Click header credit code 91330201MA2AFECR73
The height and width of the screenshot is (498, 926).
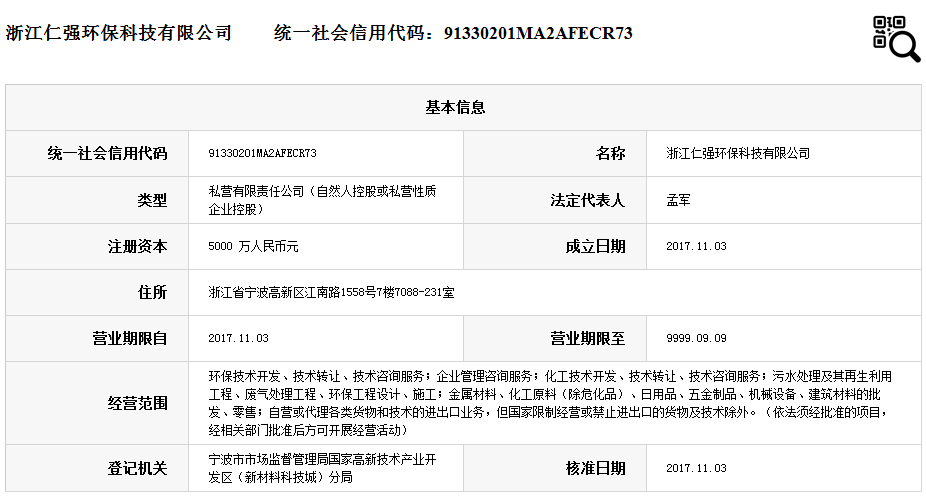tap(538, 33)
